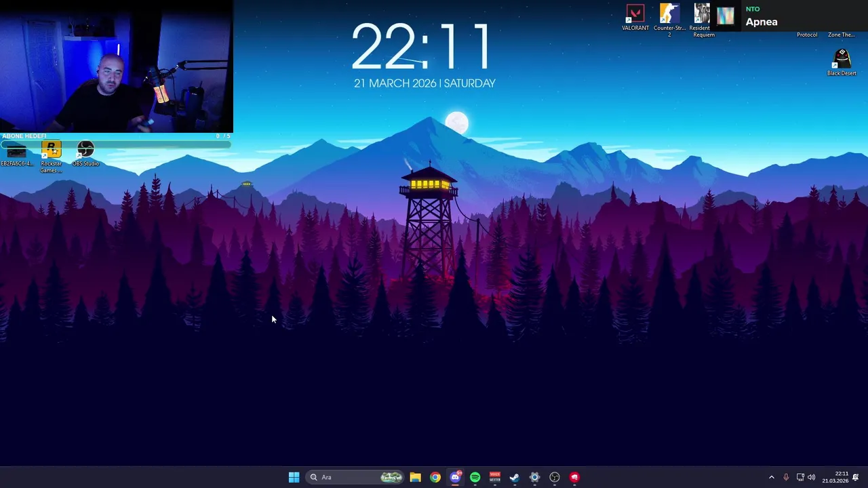Expand the hidden system tray icons chevron
This screenshot has height=488, width=868.
tap(771, 477)
